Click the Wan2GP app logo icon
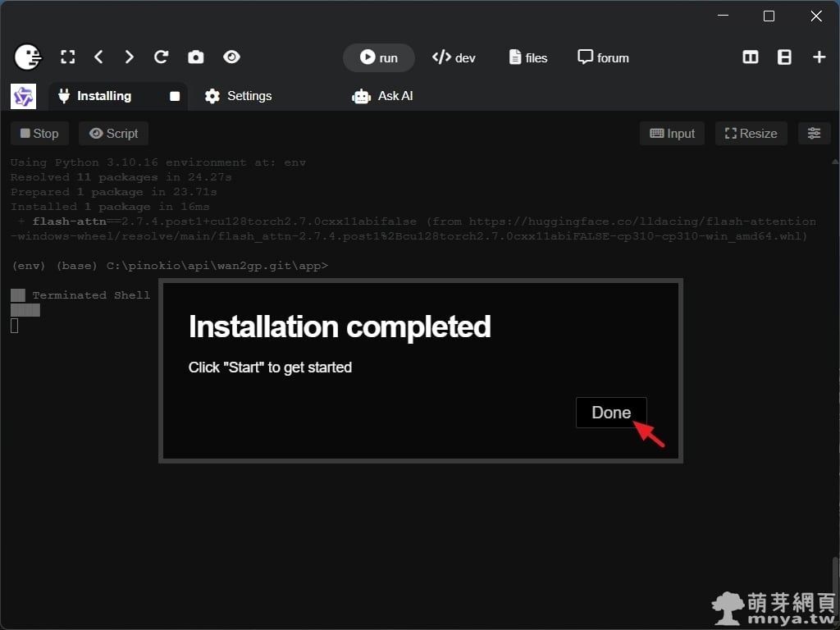Viewport: 840px width, 630px height. click(23, 97)
